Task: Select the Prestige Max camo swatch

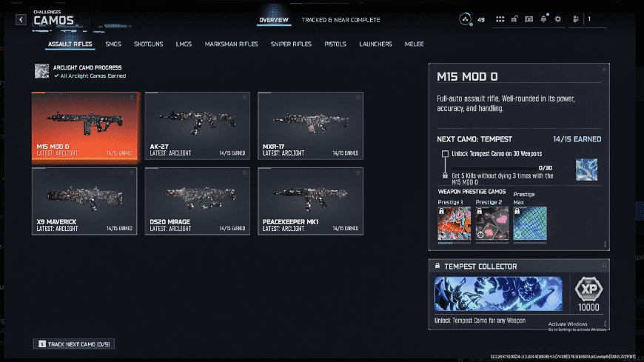Action: [529, 224]
